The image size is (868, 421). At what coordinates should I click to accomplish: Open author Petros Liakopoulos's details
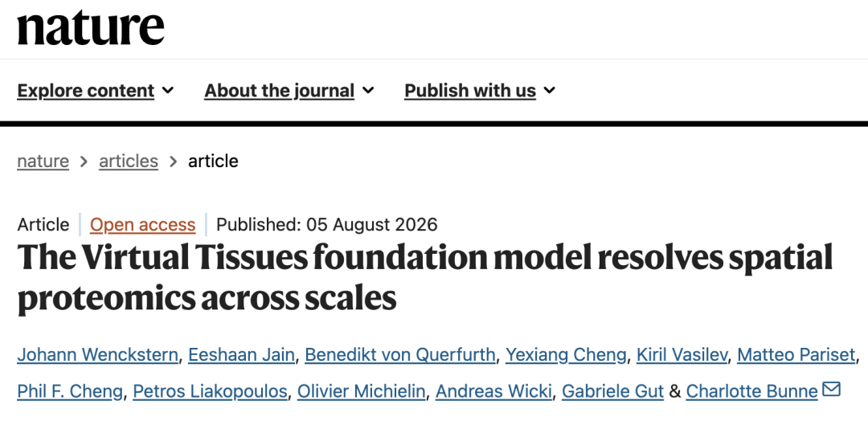[211, 392]
